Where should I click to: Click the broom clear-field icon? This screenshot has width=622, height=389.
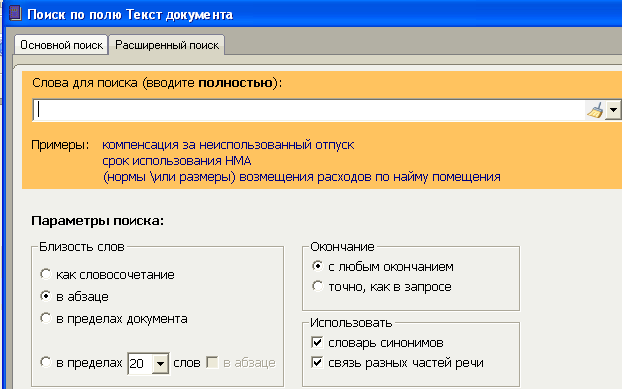click(x=595, y=110)
